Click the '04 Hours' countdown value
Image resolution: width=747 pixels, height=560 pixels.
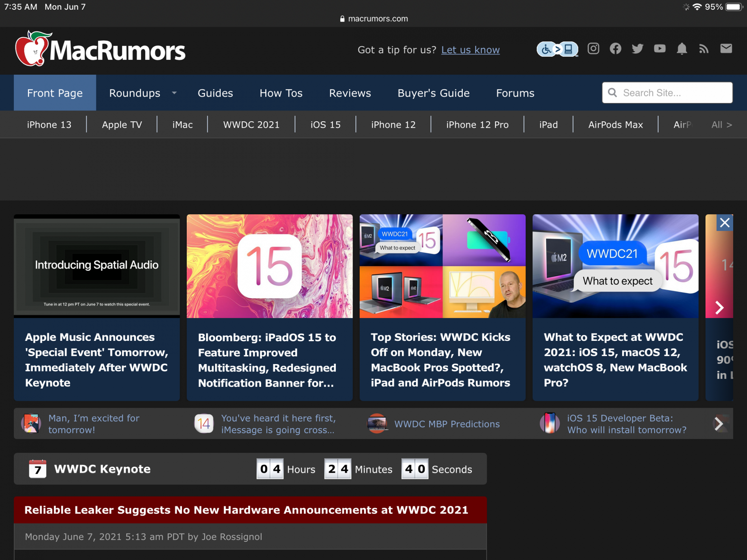(x=286, y=469)
